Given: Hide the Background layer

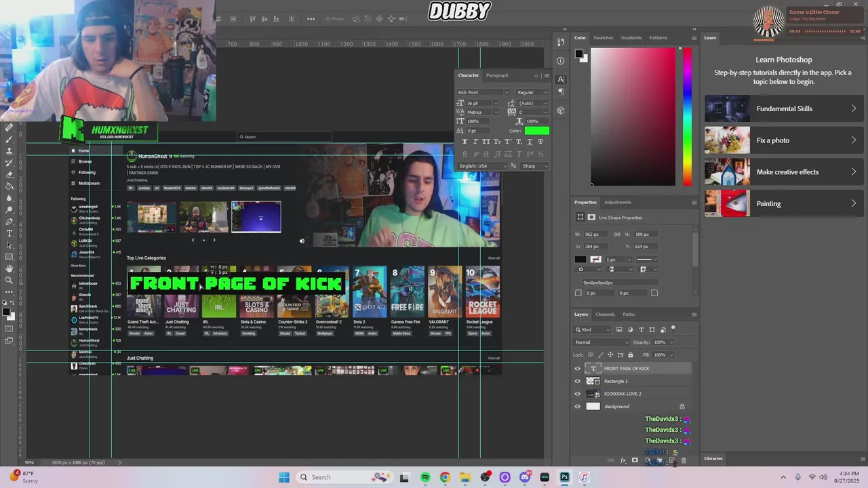Looking at the screenshot, I should (x=577, y=407).
